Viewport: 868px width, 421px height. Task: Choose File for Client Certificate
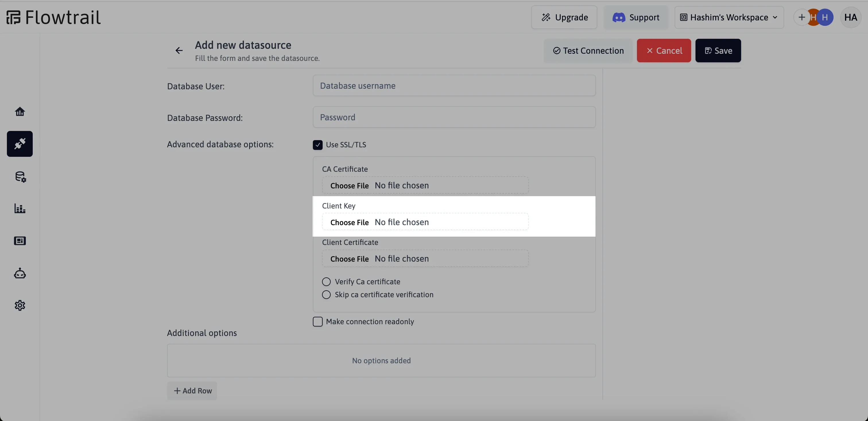click(349, 259)
